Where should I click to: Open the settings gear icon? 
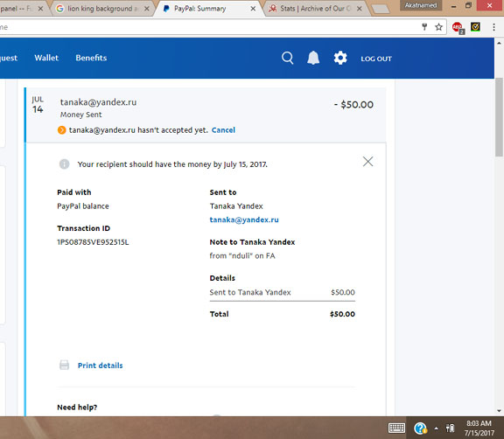[340, 58]
